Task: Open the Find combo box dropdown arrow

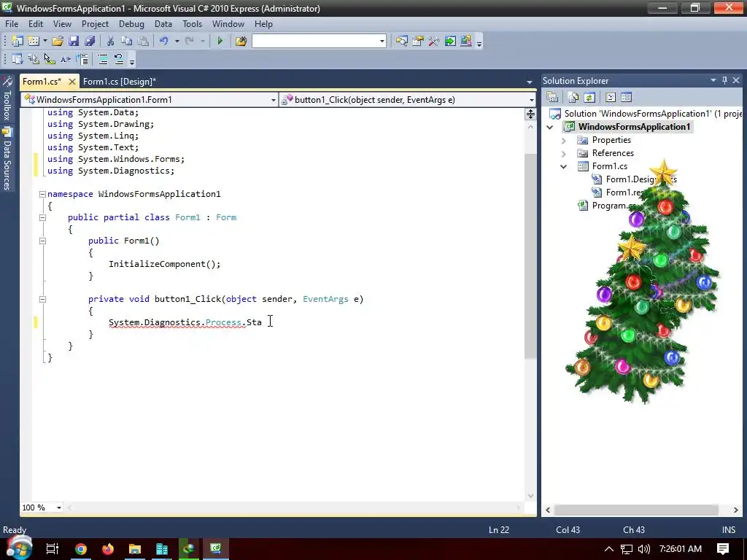Action: coord(382,42)
